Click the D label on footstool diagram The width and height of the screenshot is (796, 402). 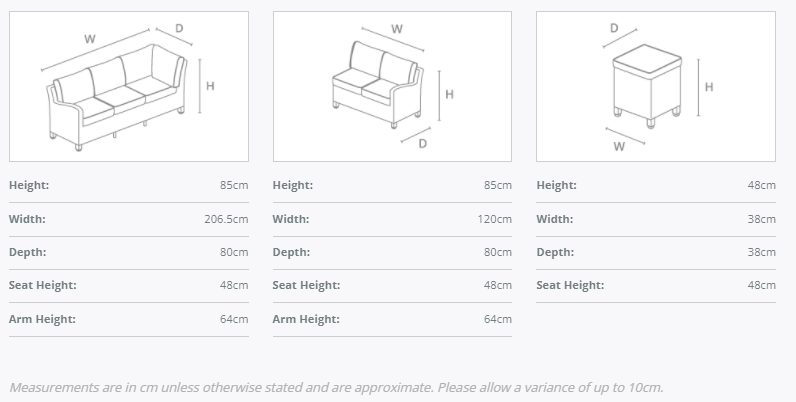point(614,28)
